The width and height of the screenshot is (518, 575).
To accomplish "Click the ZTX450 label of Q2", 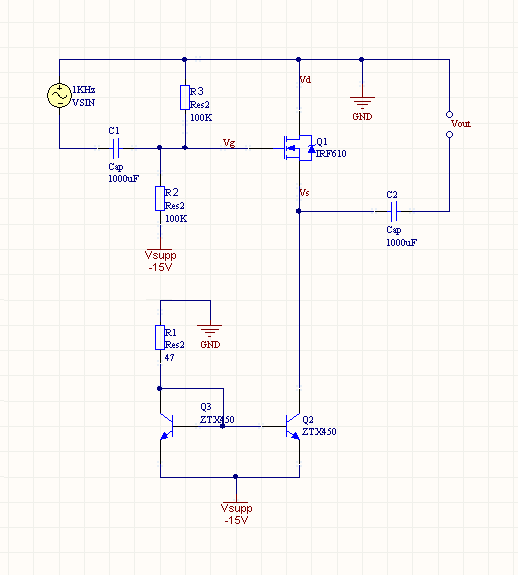I will coord(319,432).
